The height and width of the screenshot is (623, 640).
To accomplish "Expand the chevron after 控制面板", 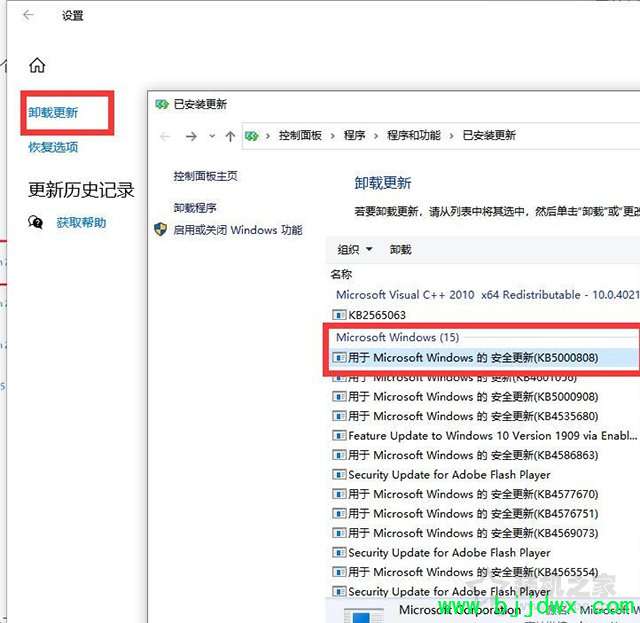I will coord(333,136).
